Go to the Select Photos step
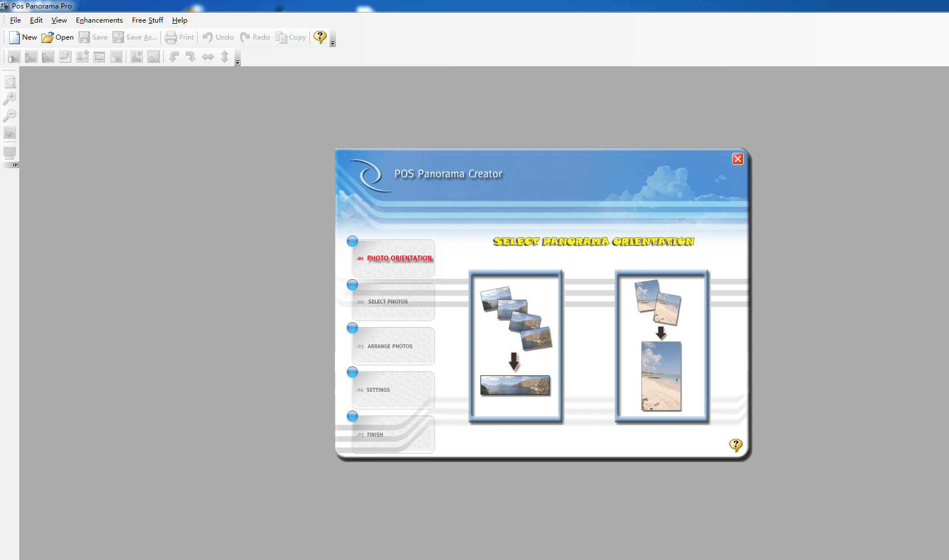The height and width of the screenshot is (560, 949). 393,302
